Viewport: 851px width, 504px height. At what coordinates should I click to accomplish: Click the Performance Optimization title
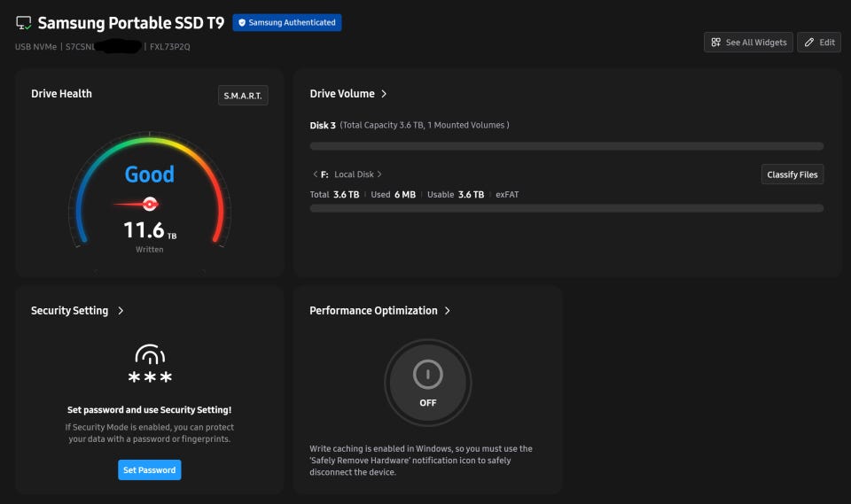coord(373,311)
